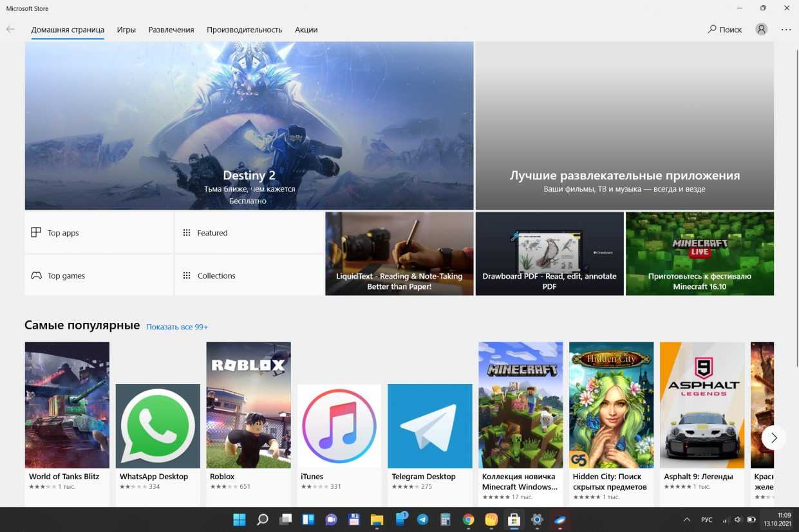This screenshot has width=799, height=532.
Task: Open the Производительность tab
Action: click(244, 30)
